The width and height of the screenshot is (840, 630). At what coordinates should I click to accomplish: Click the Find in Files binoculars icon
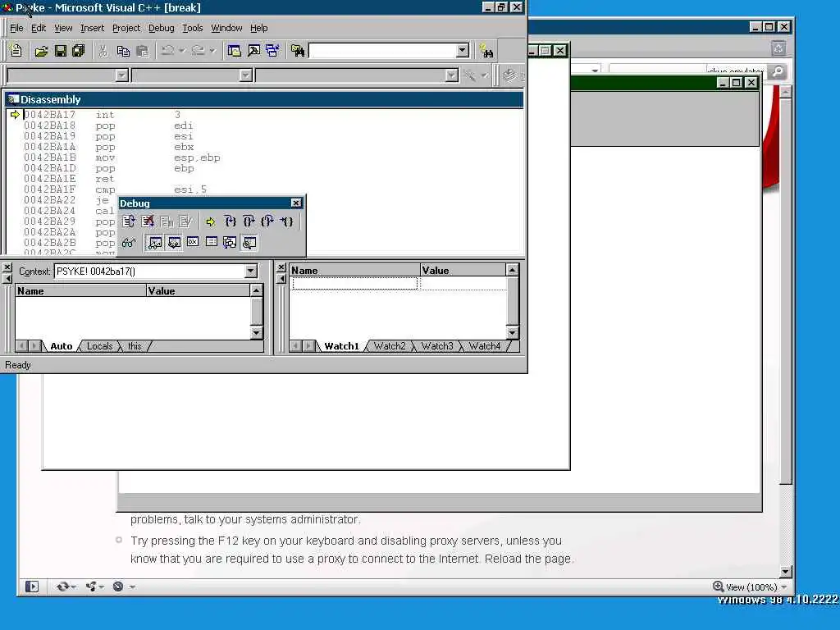coord(298,51)
